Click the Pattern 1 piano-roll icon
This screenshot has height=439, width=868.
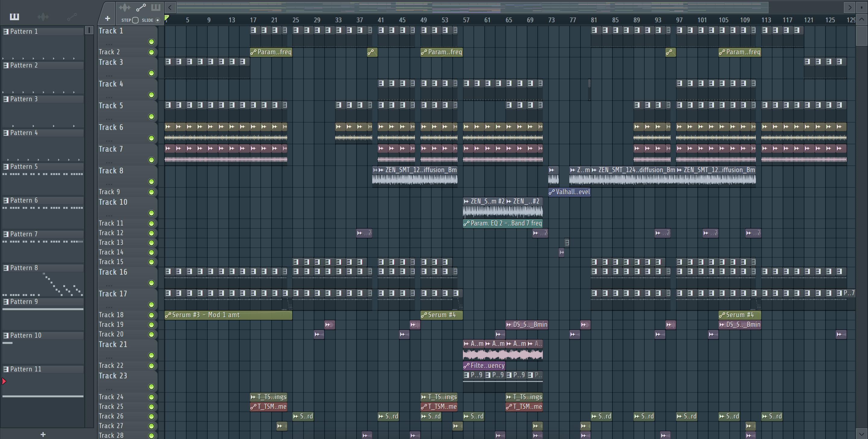6,31
